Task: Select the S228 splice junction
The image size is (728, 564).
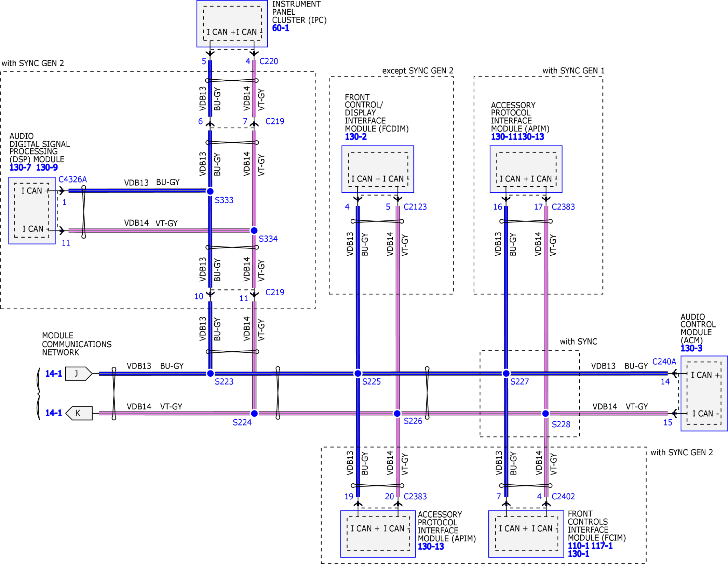Action: coord(546,414)
